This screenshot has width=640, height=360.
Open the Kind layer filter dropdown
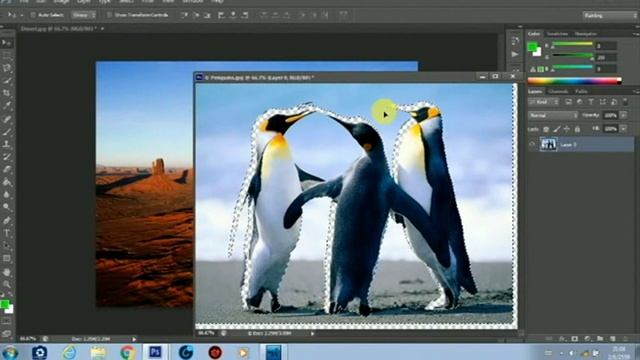coord(544,102)
